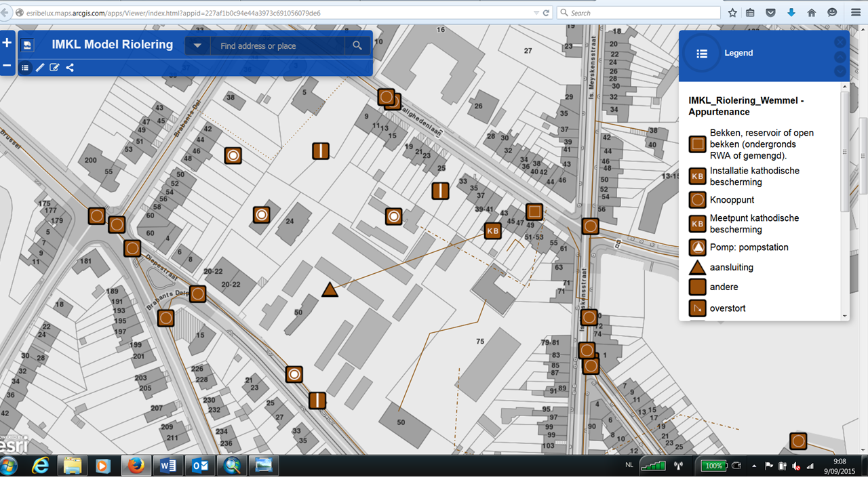Go back with browser back arrow

point(5,13)
